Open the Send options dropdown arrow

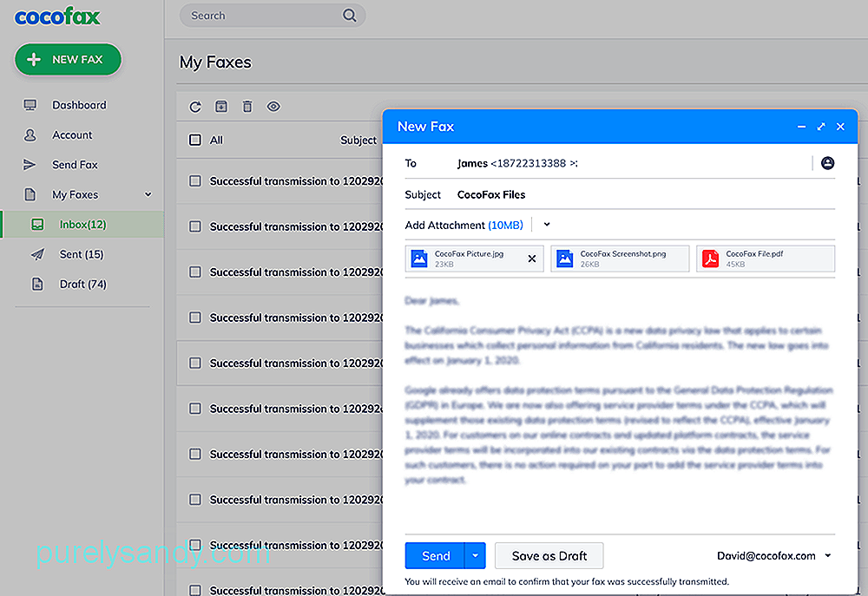point(475,555)
